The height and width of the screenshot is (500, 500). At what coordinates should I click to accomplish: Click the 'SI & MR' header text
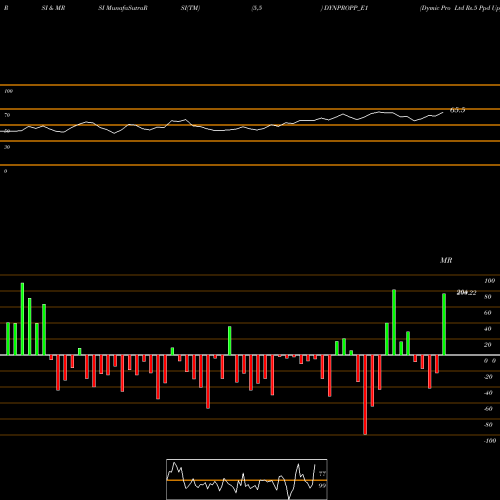53,8
